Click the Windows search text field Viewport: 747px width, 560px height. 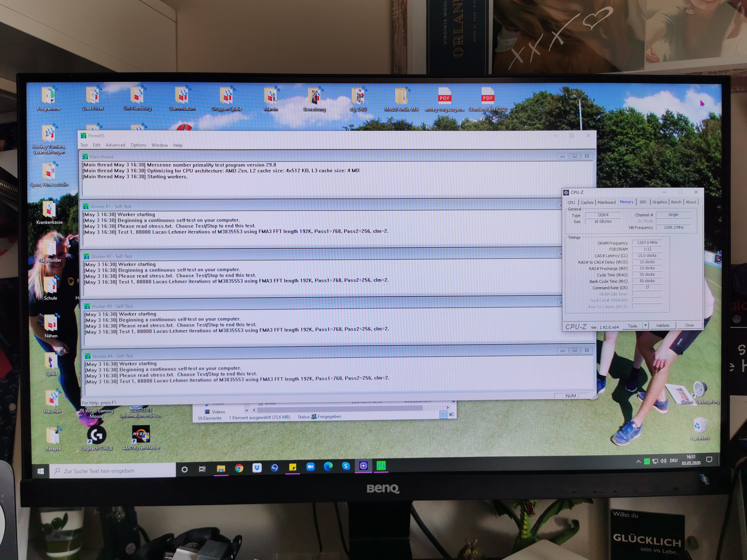point(115,471)
